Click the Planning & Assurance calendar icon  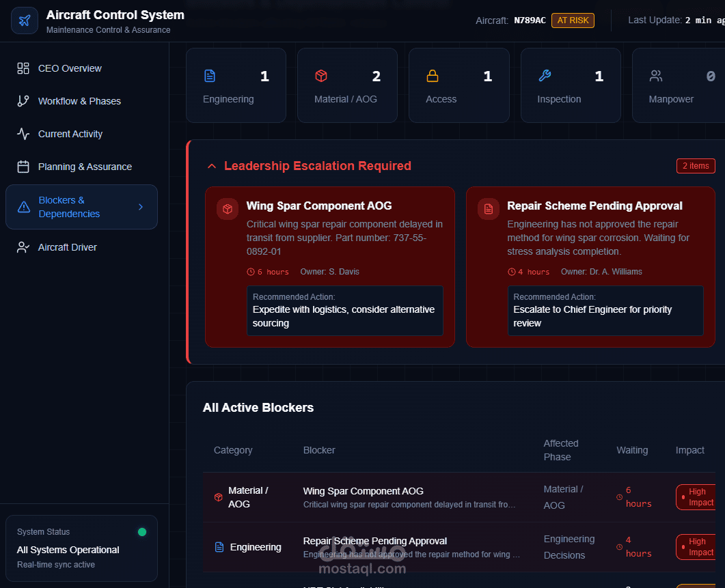[23, 167]
